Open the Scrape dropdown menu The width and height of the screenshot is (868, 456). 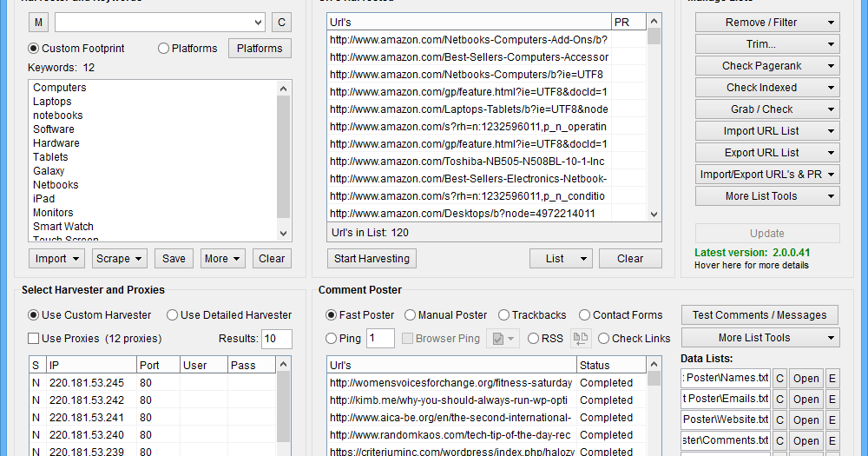point(119,259)
